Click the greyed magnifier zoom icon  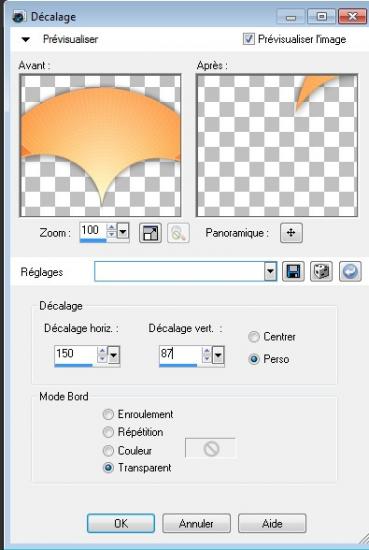click(x=178, y=233)
